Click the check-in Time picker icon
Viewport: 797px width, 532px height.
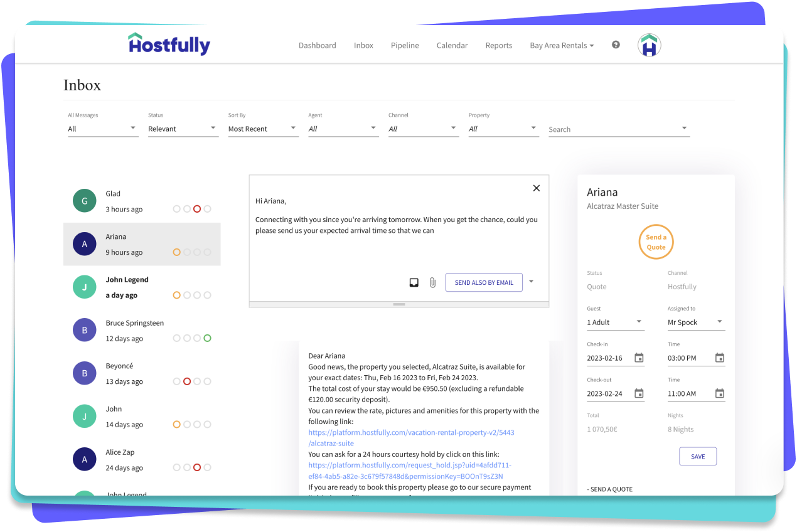click(720, 358)
